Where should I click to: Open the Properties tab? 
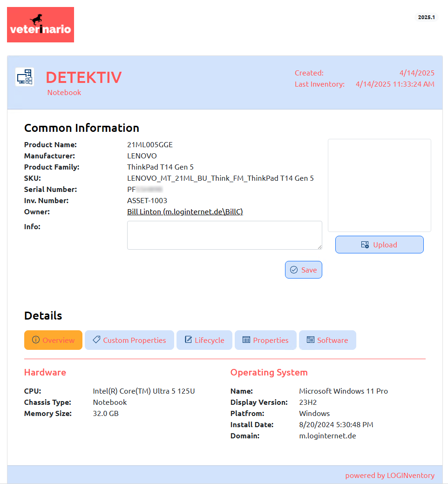click(265, 340)
